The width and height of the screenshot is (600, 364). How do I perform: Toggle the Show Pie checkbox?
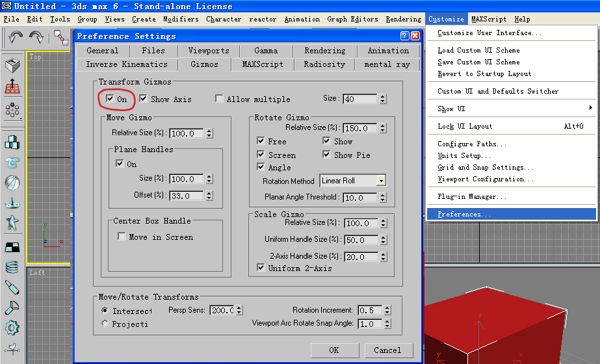(x=326, y=154)
